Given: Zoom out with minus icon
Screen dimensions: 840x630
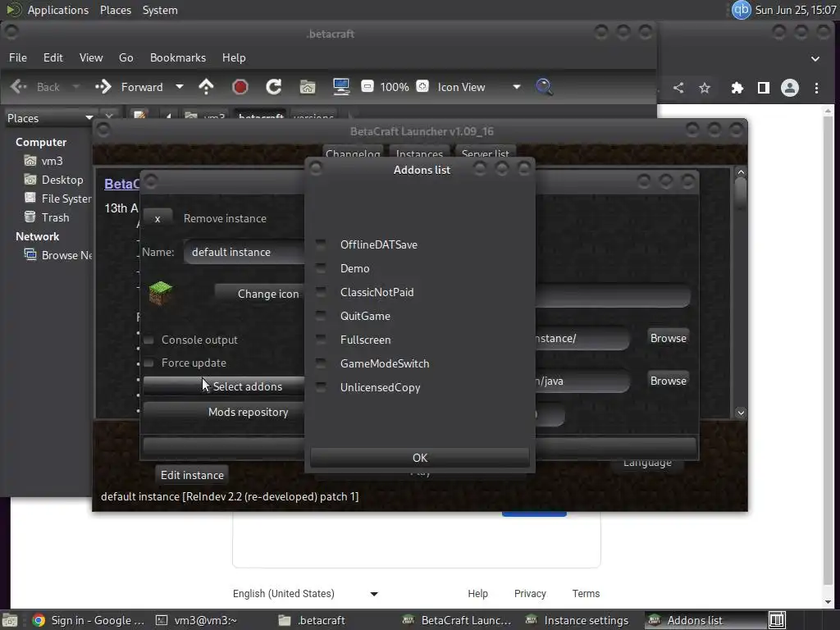Looking at the screenshot, I should pos(367,86).
